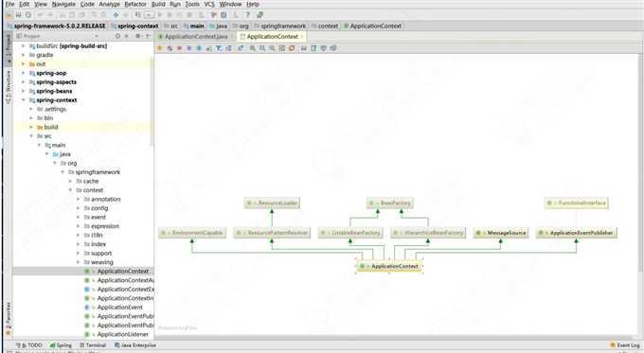Select the ApplicationEventPublisher diagram node
Viewport: 644px width, 353px height.
577,233
